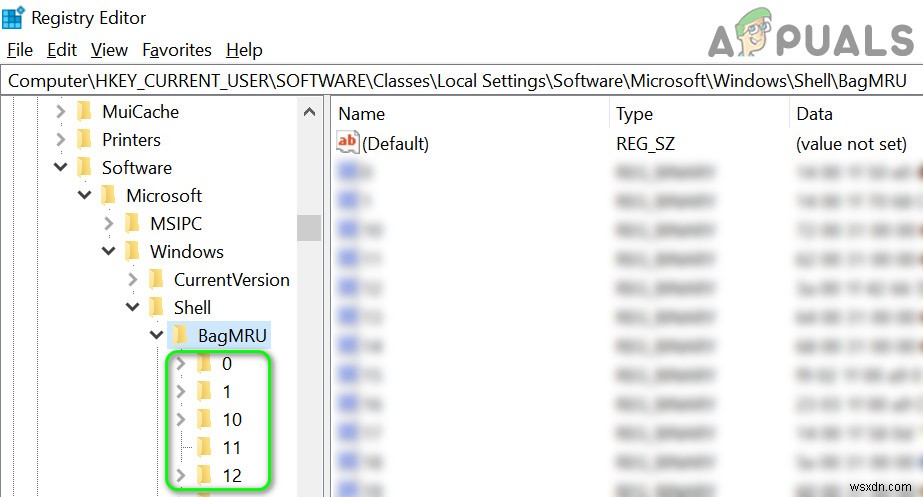Select the Microsoft folder icon

coord(108,195)
